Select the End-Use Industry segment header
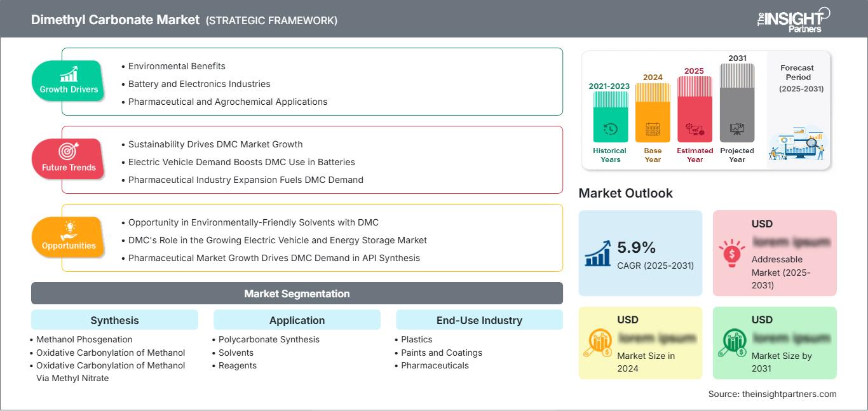Screen dimensions: 868x411 (479, 320)
